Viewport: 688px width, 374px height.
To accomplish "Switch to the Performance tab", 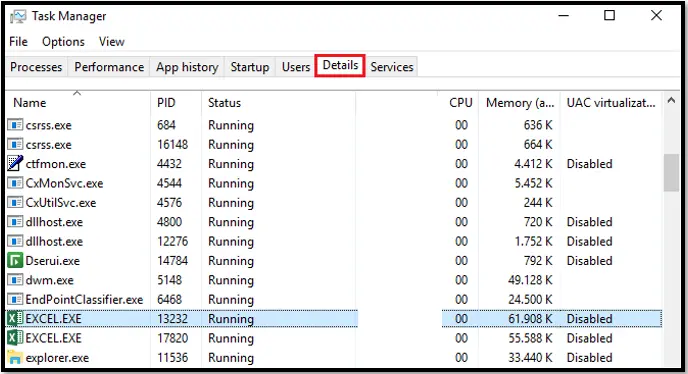I will pyautogui.click(x=109, y=67).
